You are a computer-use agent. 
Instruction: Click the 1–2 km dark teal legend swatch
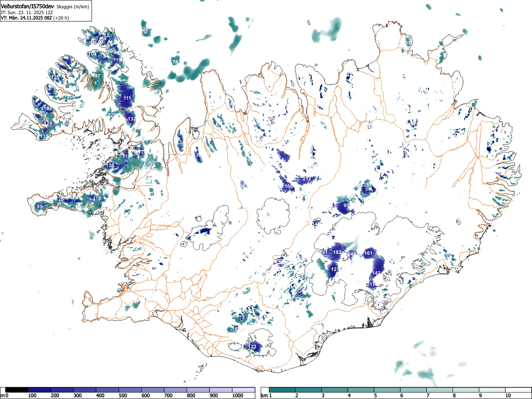282,390
